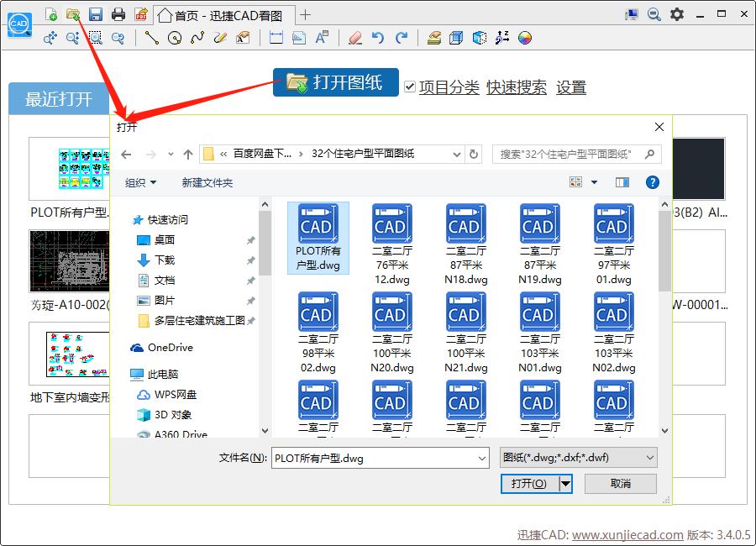Click the folder search input field
Viewport: 756px width, 546px height.
[576, 155]
